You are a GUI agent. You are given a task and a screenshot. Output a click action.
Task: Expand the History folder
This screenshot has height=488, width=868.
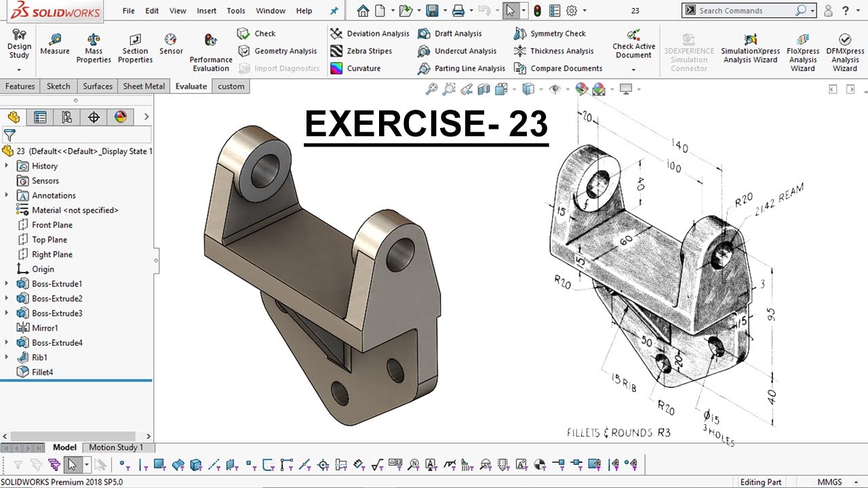point(7,166)
